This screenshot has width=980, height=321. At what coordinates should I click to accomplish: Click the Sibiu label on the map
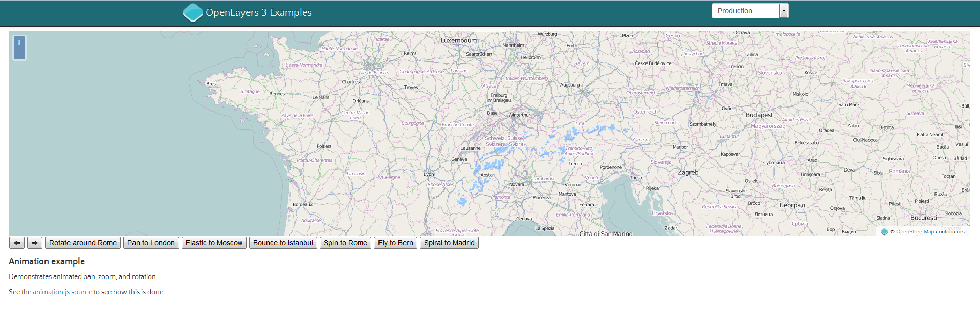click(878, 173)
